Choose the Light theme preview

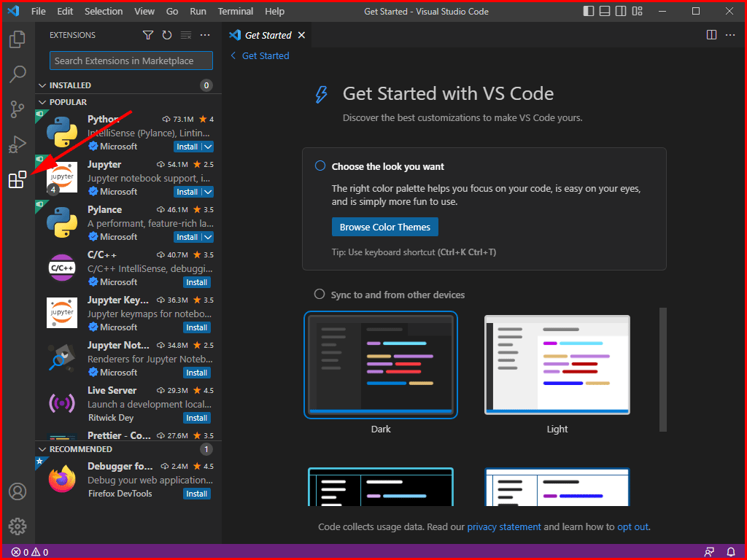click(x=557, y=365)
